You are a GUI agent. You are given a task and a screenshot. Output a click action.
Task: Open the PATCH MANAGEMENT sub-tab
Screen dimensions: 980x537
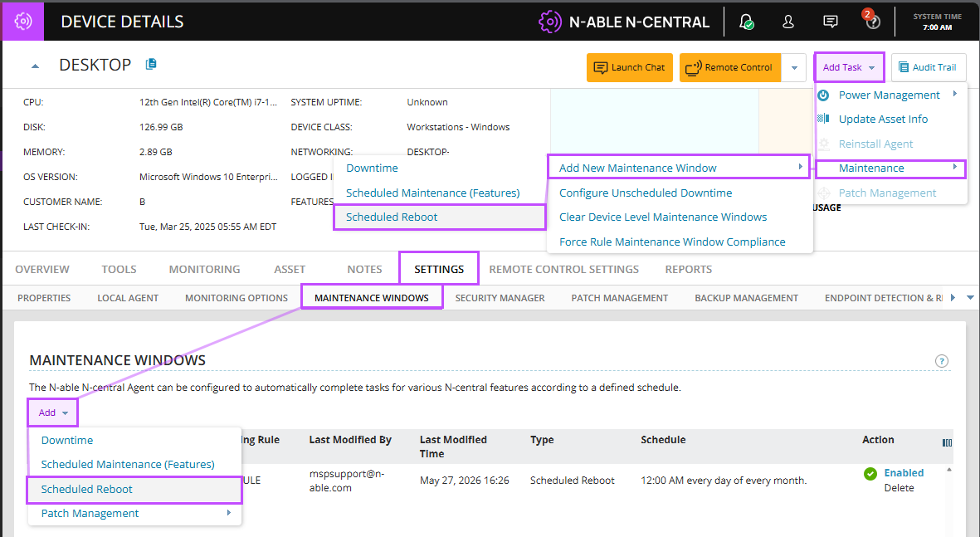pos(619,298)
